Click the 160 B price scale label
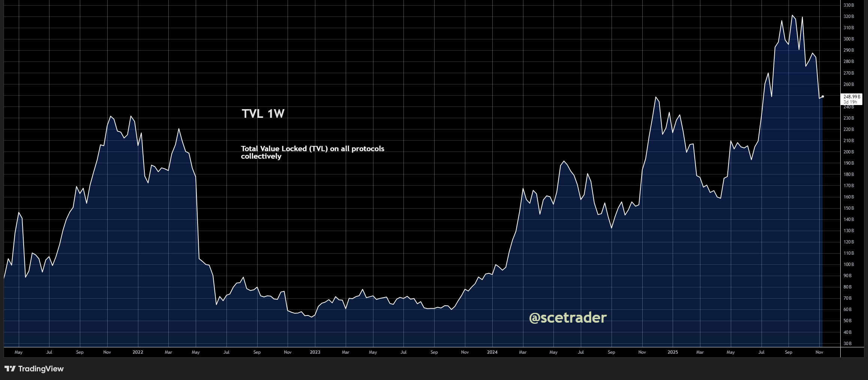 pos(849,197)
